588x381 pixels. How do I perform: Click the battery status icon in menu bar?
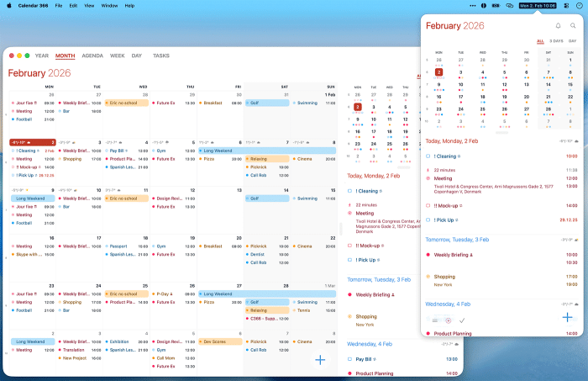click(x=496, y=6)
